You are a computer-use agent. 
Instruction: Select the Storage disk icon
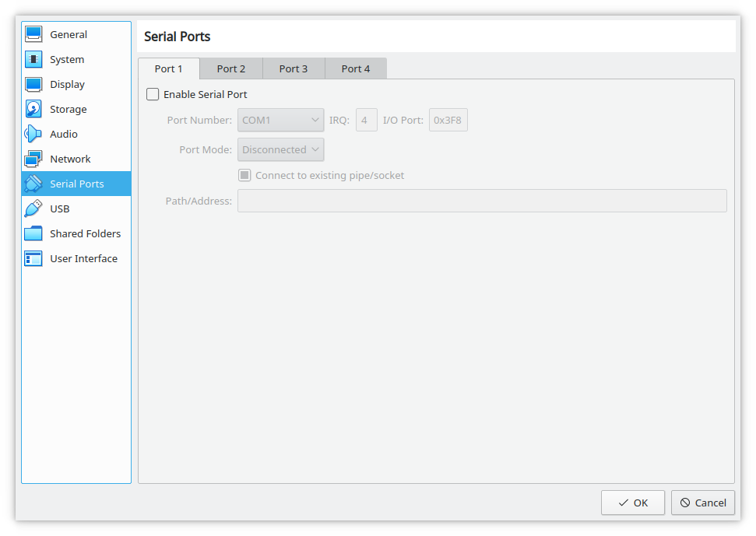pos(33,110)
